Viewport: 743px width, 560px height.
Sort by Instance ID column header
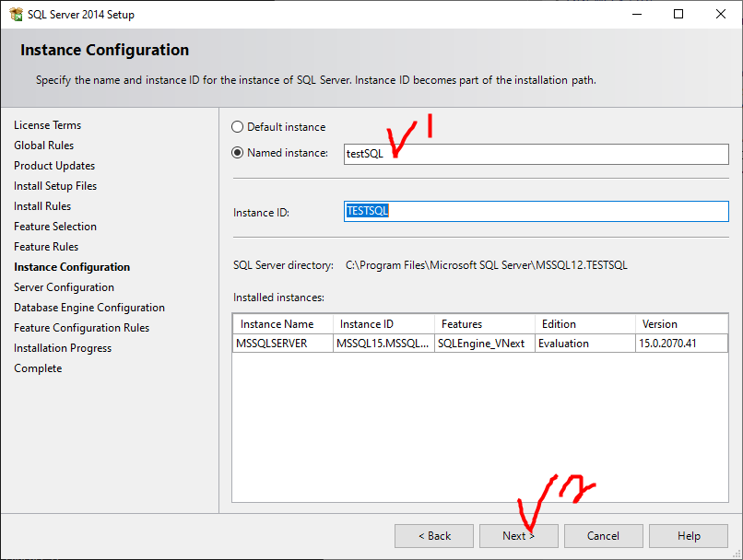(383, 324)
